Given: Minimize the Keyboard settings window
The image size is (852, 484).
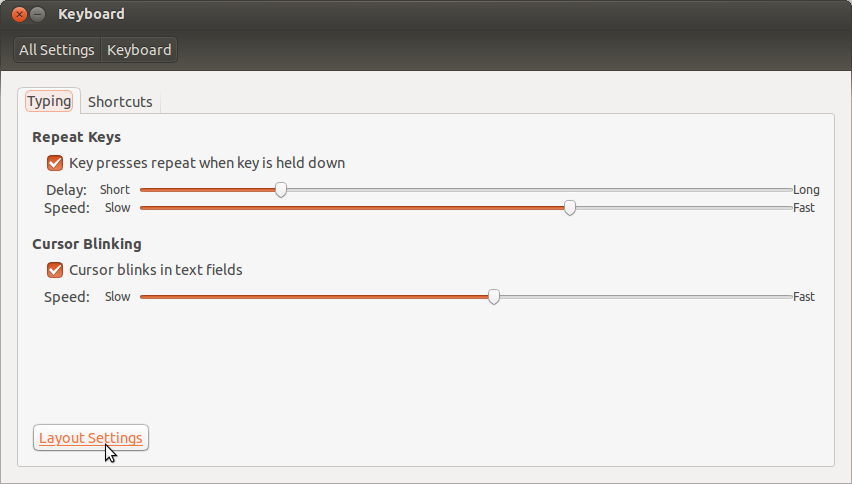Looking at the screenshot, I should click(38, 15).
